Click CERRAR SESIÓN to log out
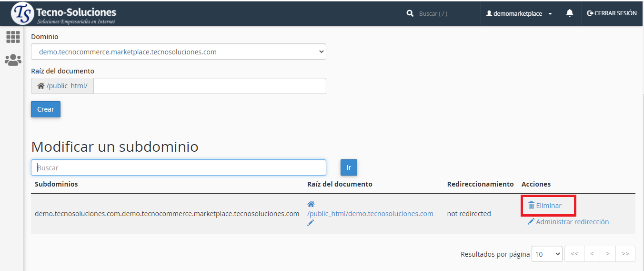Screen dimensions: 644x271 612,13
